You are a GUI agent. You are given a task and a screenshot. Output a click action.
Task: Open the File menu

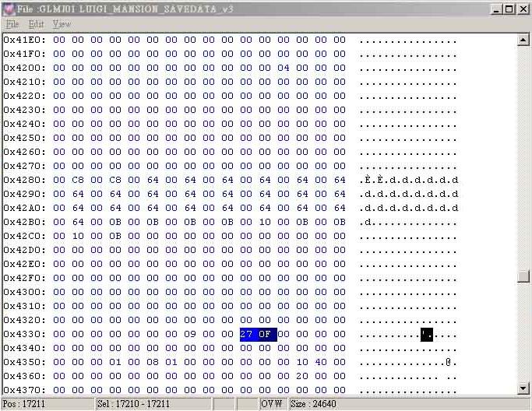[x=12, y=24]
